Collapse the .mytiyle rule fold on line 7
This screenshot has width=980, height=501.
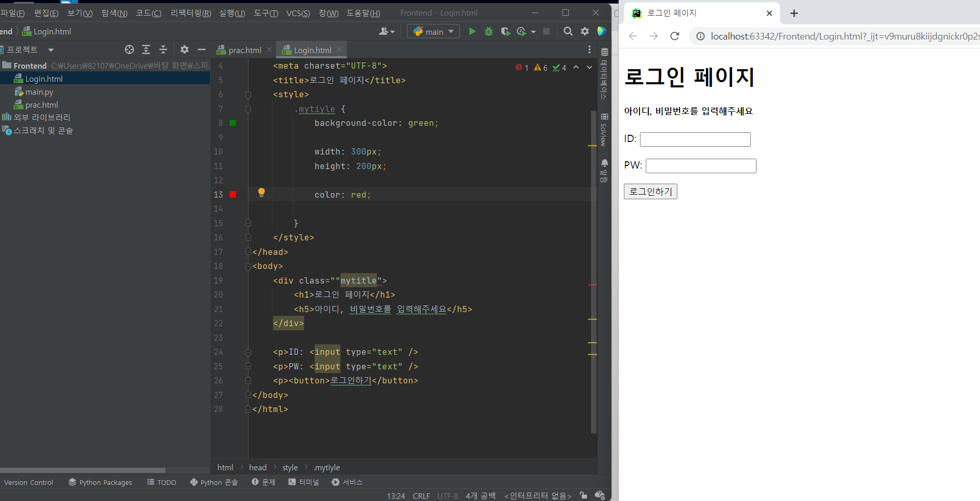pos(248,109)
